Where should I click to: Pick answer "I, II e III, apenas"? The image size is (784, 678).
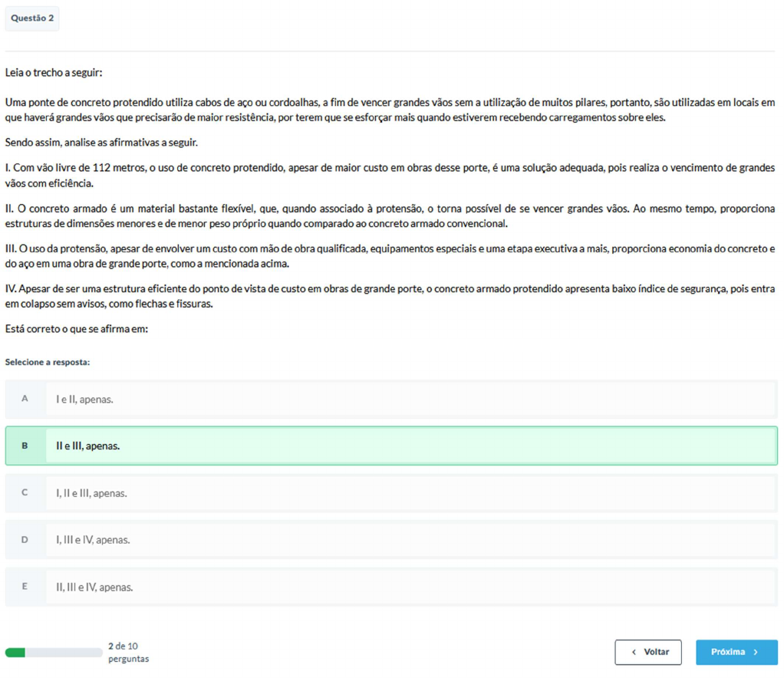(x=91, y=493)
